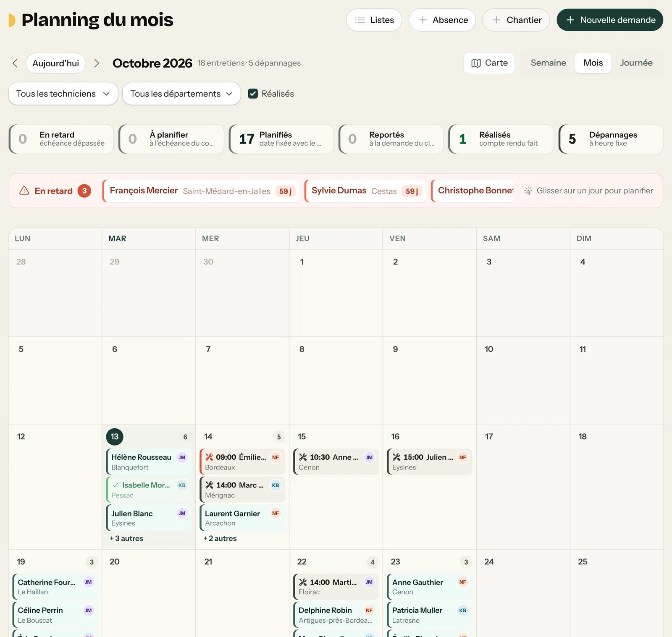Open Patricia Muller Latresne event
The width and height of the screenshot is (672, 637).
click(430, 615)
